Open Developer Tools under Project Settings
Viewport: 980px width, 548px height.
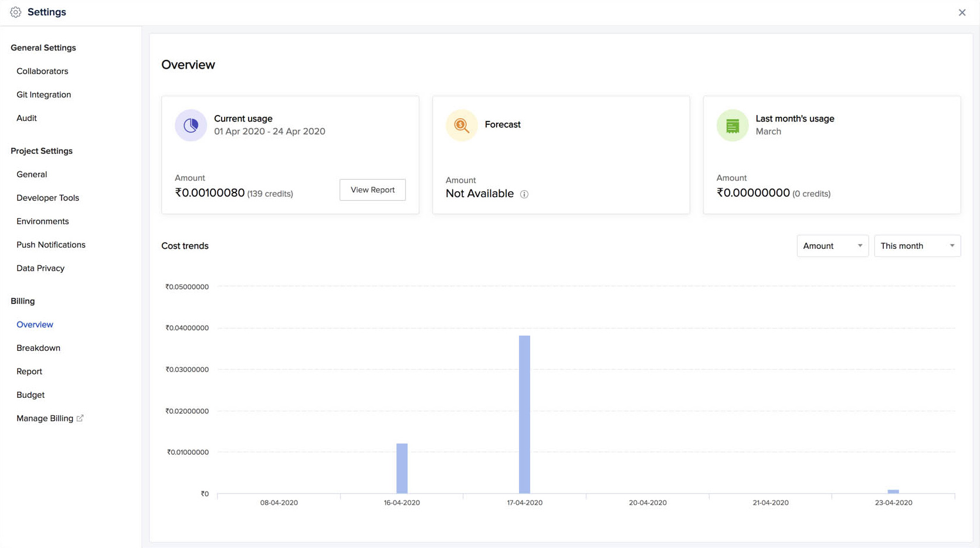coord(48,198)
